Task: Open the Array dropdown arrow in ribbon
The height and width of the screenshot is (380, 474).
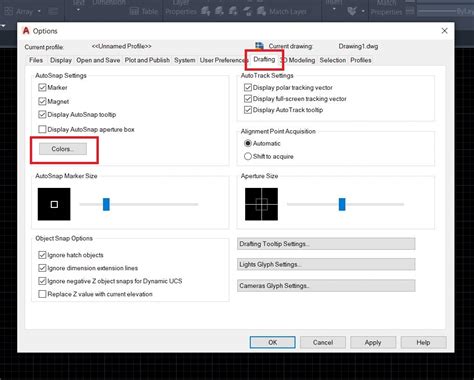Action: pos(39,12)
